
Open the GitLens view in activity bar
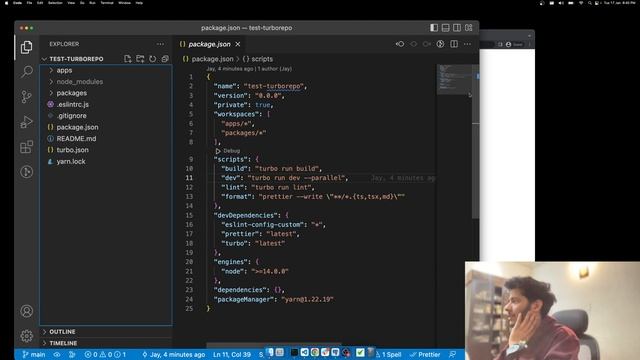(27, 172)
